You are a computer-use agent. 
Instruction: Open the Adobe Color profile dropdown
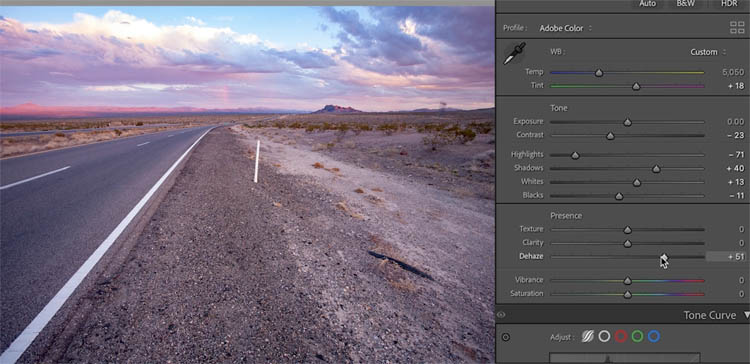[x=565, y=28]
